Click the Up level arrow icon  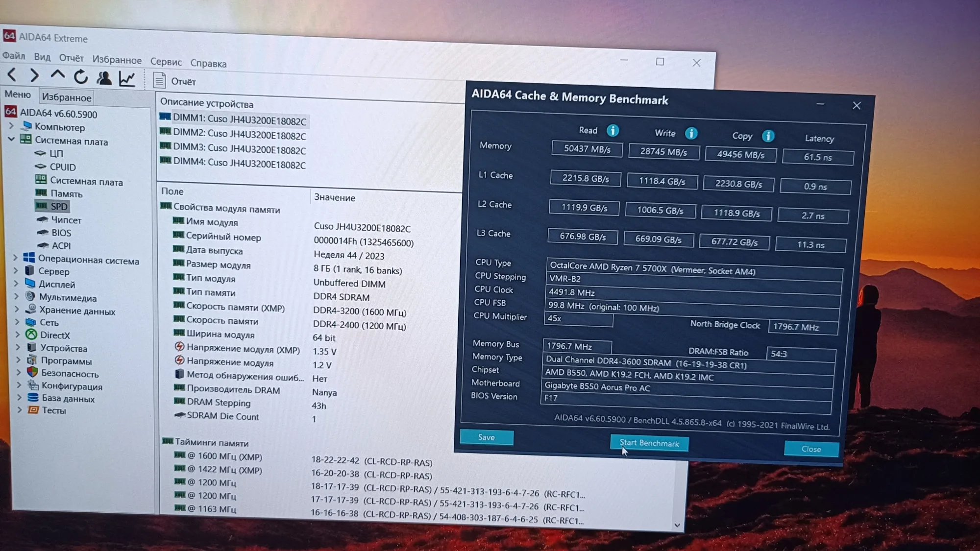(x=58, y=75)
